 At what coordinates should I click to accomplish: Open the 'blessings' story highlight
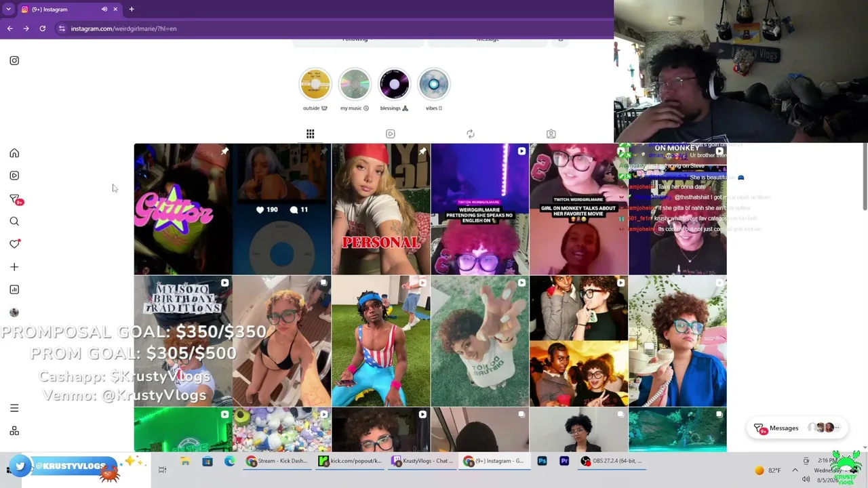pyautogui.click(x=394, y=85)
